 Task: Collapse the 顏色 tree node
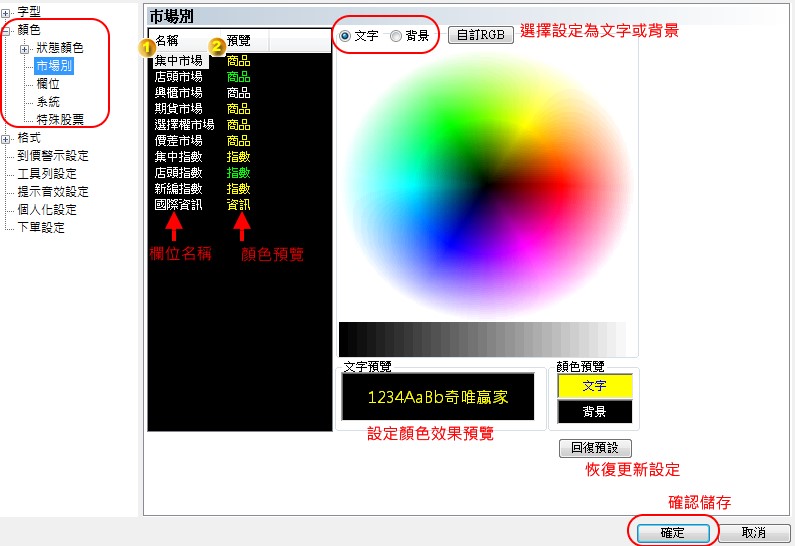coord(6,30)
